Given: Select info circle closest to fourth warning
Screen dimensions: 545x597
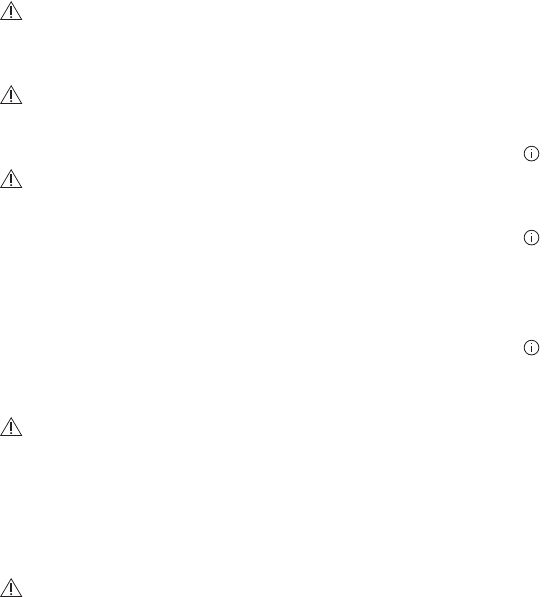Looking at the screenshot, I should pyautogui.click(x=531, y=348).
